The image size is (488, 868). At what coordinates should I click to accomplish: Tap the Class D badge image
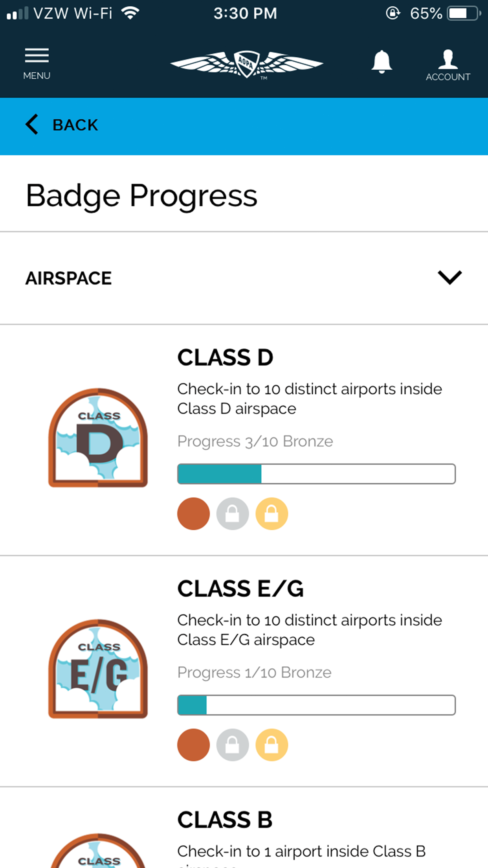pyautogui.click(x=98, y=438)
